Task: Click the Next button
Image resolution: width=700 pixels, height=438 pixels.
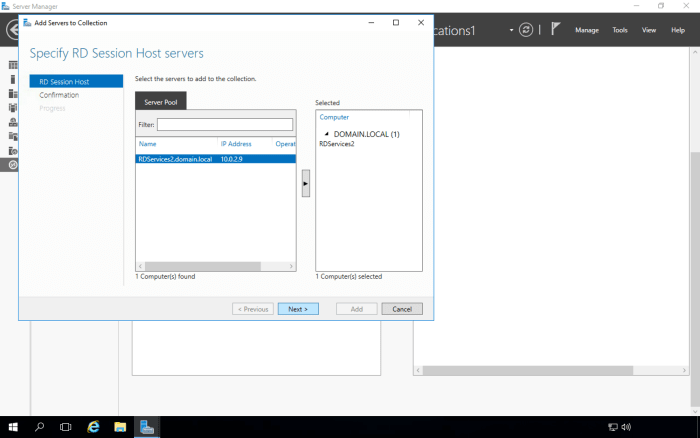Action: 298,309
